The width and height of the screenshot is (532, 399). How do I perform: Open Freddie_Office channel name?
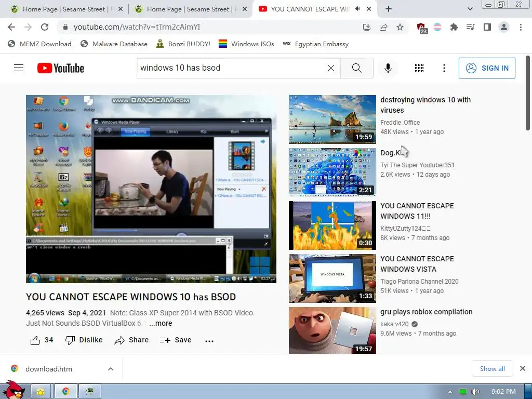click(400, 123)
